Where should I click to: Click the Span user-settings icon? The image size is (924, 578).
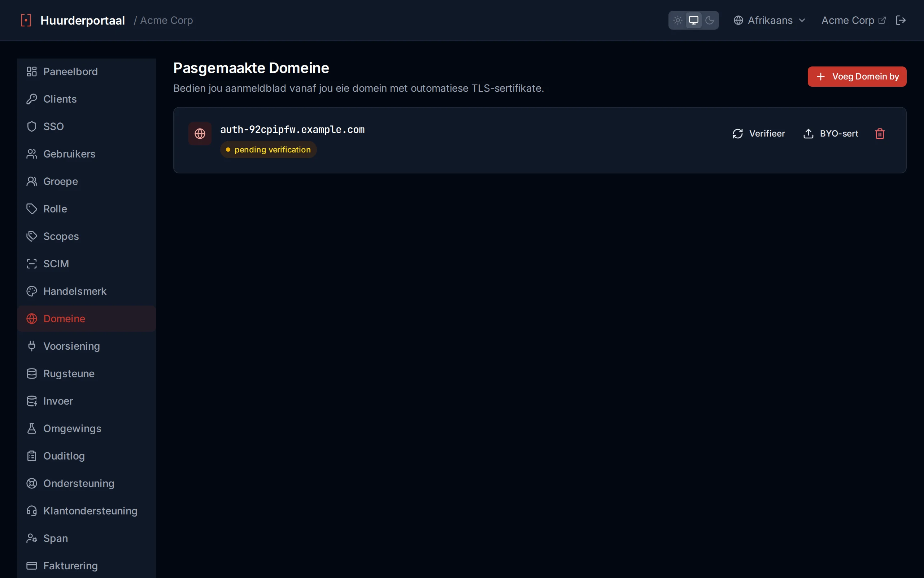tap(32, 538)
